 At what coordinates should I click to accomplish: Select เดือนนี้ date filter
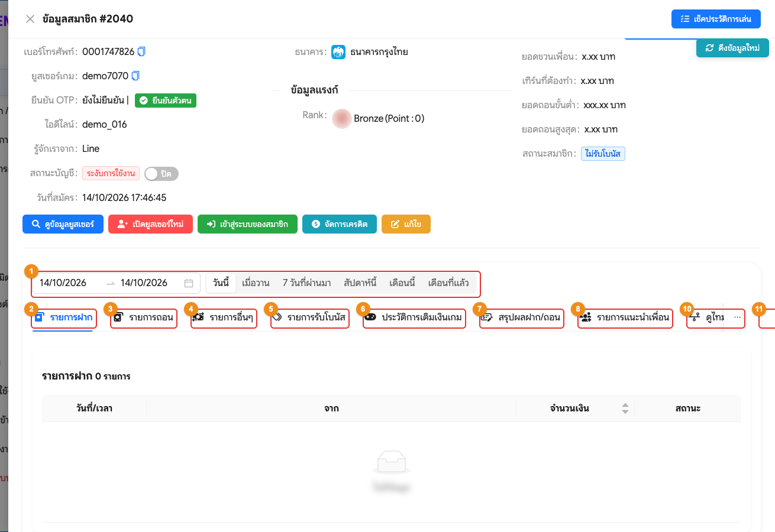[402, 283]
